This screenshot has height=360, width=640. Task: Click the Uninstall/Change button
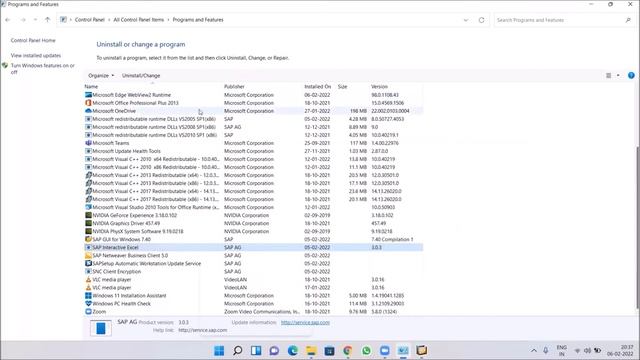141,76
